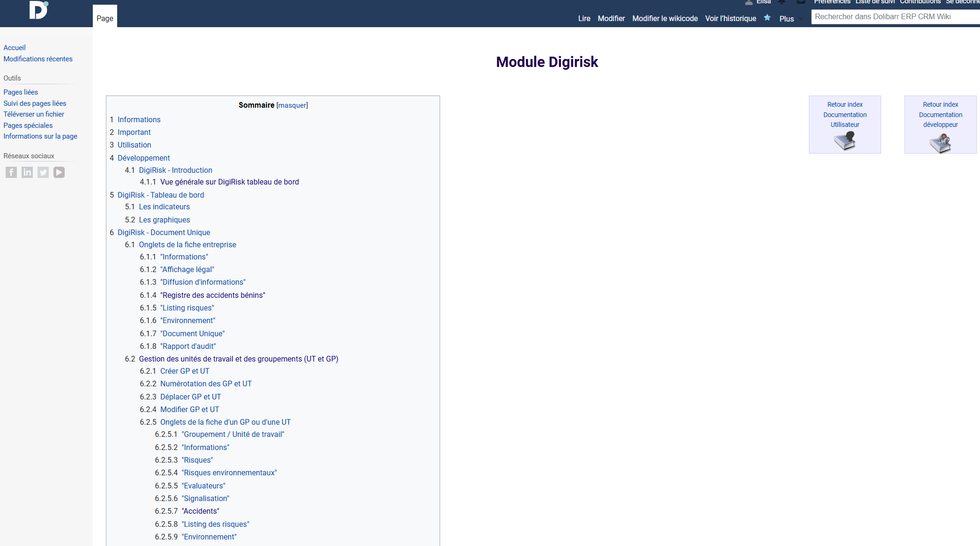Image resolution: width=980 pixels, height=546 pixels.
Task: Jump to "Listing des risques" entry
Action: 215,524
